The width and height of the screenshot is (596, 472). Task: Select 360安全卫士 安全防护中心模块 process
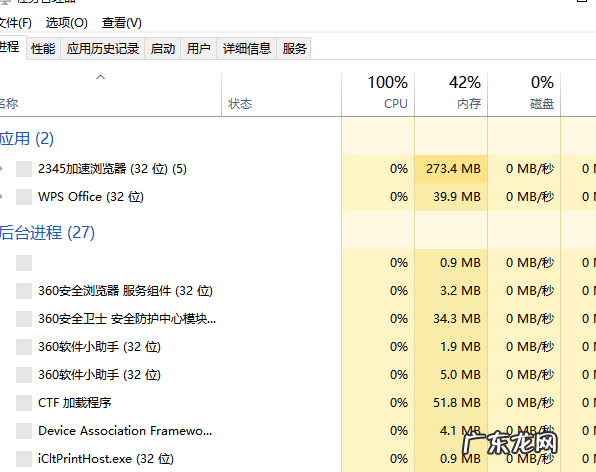(x=298, y=319)
